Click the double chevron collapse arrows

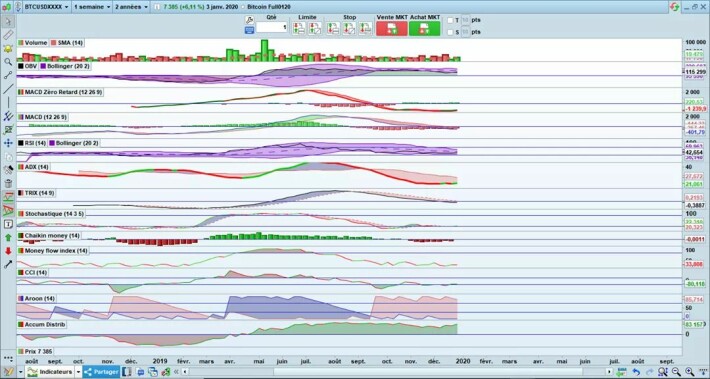coord(178,372)
